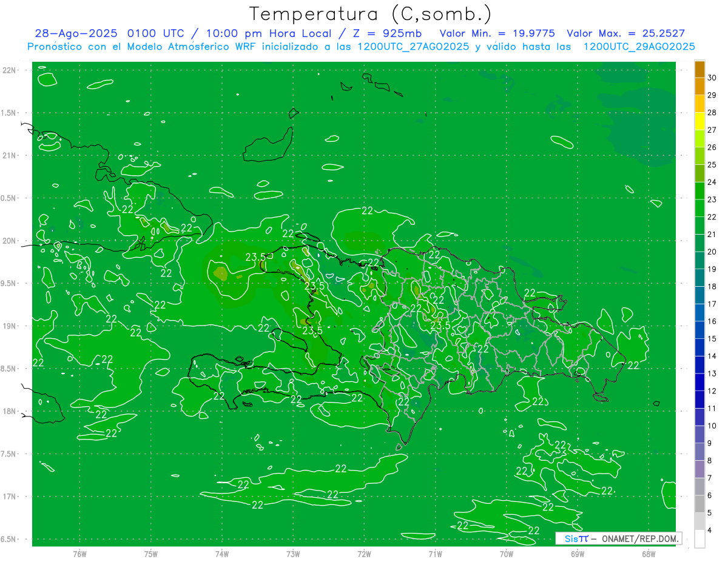Screen dimensions: 728x562
Task: Click the color scale label '6'
Action: (x=709, y=495)
